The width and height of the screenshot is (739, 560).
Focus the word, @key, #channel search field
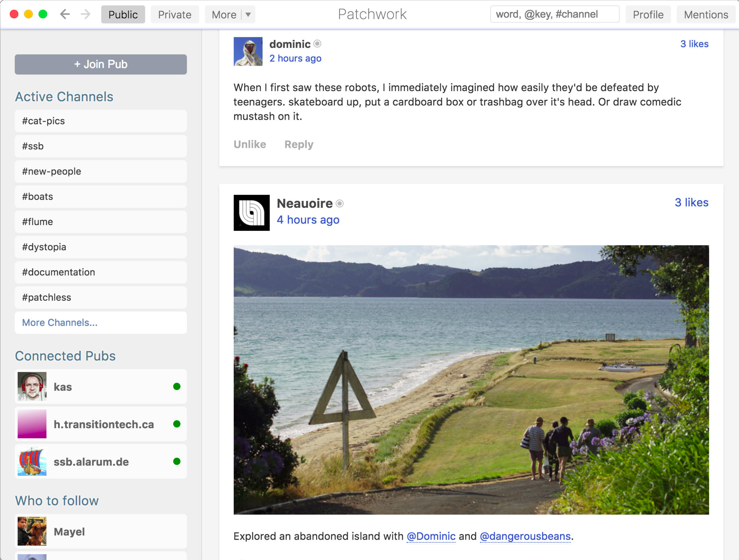pyautogui.click(x=555, y=14)
